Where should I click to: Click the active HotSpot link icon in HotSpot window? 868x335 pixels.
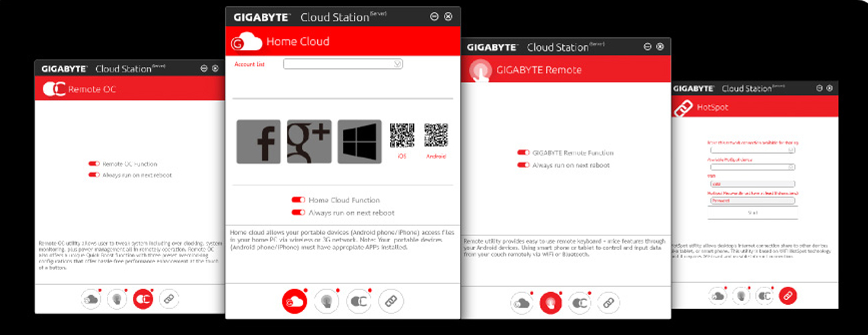pyautogui.click(x=788, y=296)
